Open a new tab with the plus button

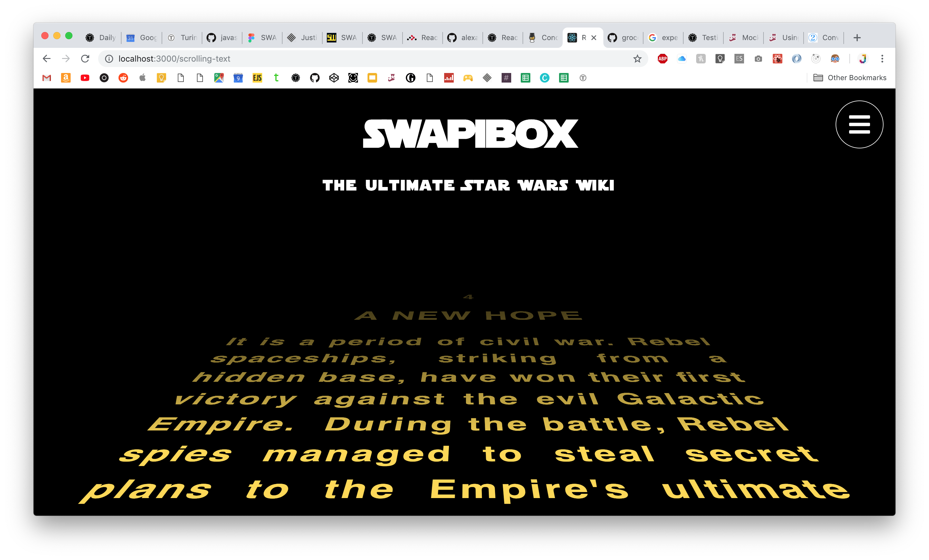click(857, 38)
